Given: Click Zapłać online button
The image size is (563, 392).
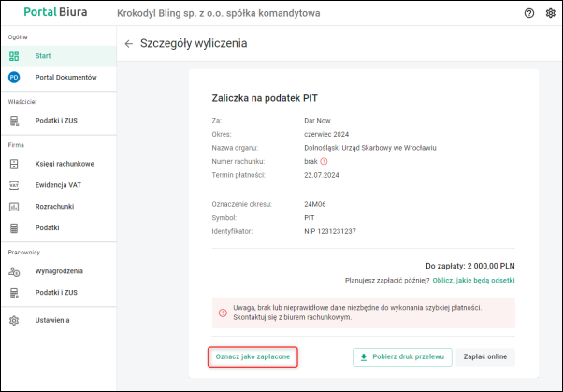Looking at the screenshot, I should point(486,357).
